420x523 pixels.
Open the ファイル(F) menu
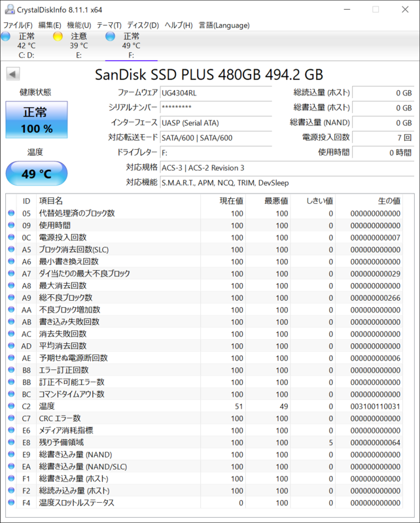click(x=18, y=25)
